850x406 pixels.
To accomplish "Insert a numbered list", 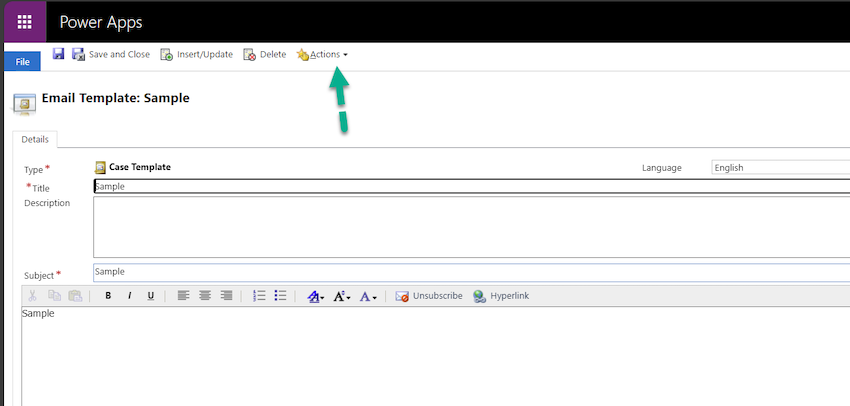I will (259, 296).
